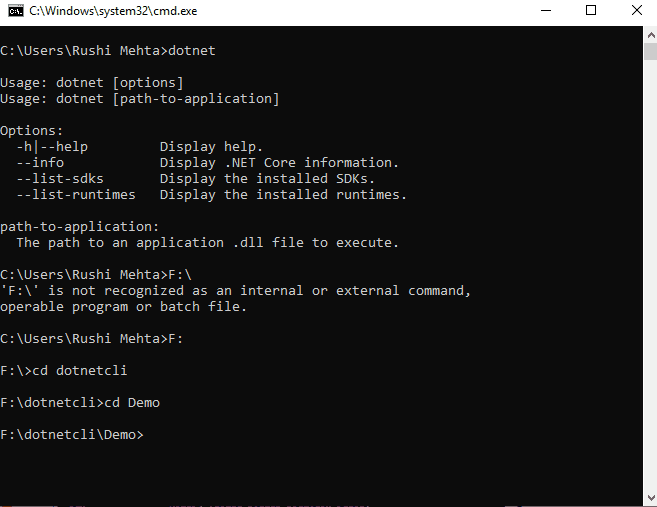Click the 'Display .NET Core information.' text
Viewport: 657px width, 507px height.
tap(279, 163)
